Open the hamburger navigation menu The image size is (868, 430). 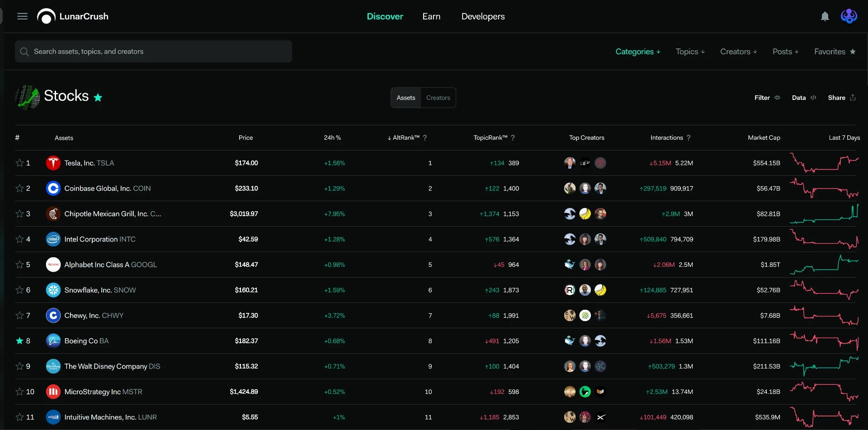[x=22, y=16]
